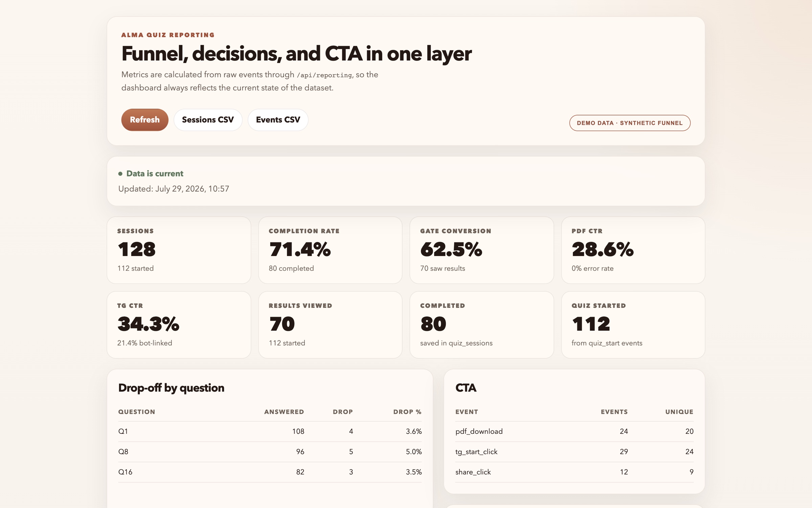Click the TG CTR 34.3% value
The width and height of the screenshot is (812, 508).
(x=148, y=324)
